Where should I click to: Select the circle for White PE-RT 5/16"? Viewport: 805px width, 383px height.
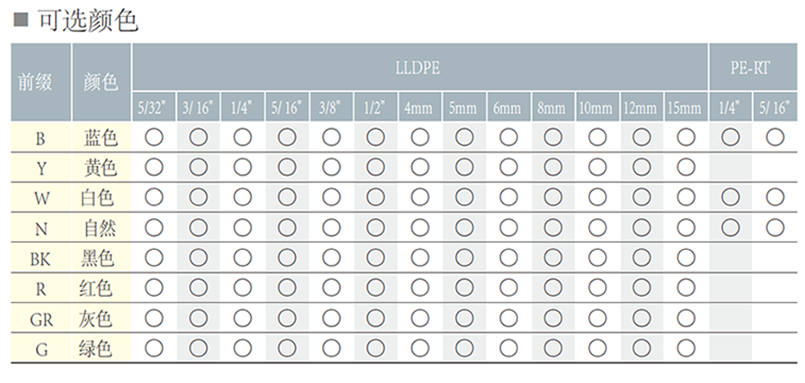coord(775,197)
